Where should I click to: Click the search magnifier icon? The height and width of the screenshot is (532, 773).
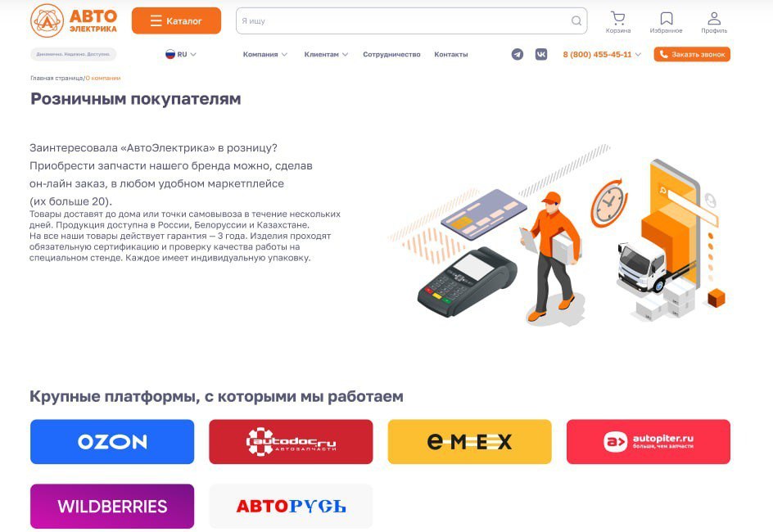576,20
